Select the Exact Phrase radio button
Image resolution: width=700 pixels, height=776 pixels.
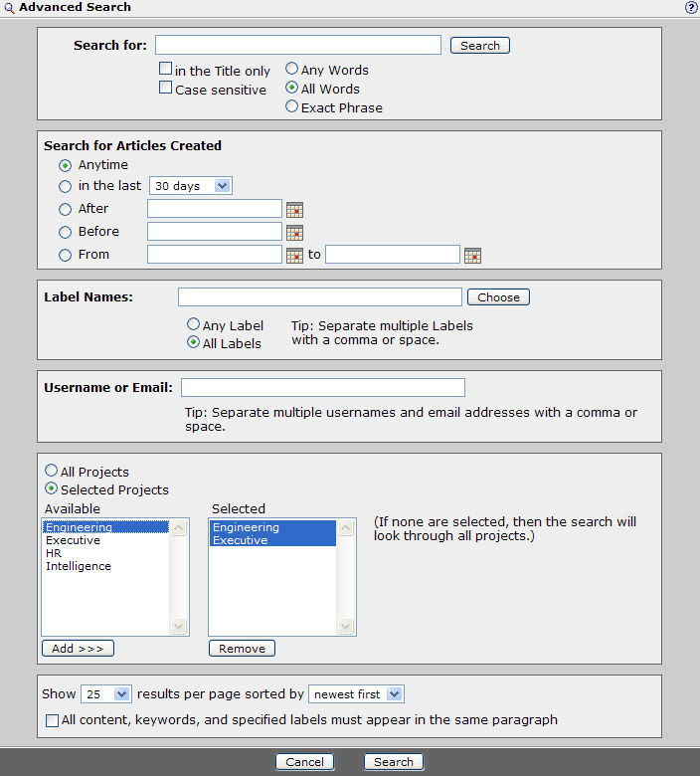[x=292, y=107]
